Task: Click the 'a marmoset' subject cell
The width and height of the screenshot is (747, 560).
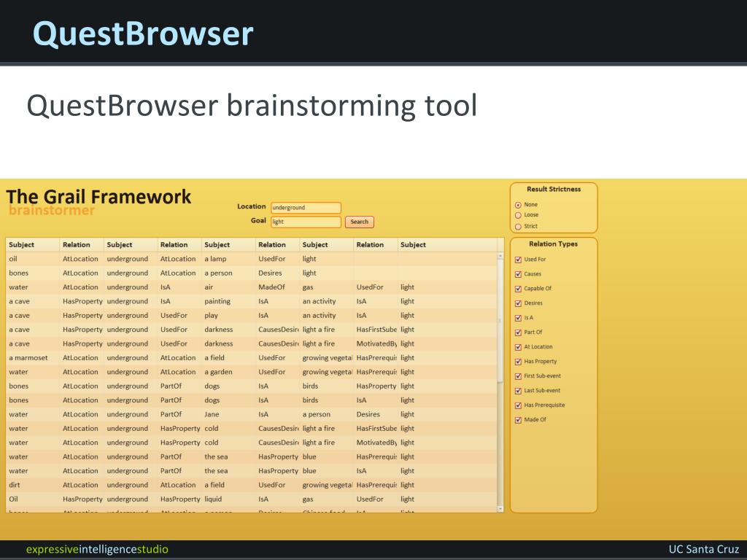Action: (28, 358)
